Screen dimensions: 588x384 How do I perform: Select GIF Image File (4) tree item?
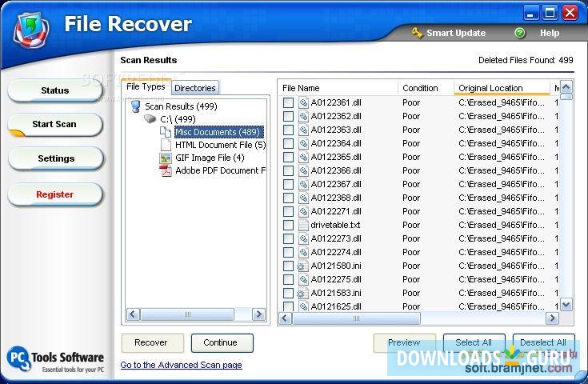[x=210, y=158]
